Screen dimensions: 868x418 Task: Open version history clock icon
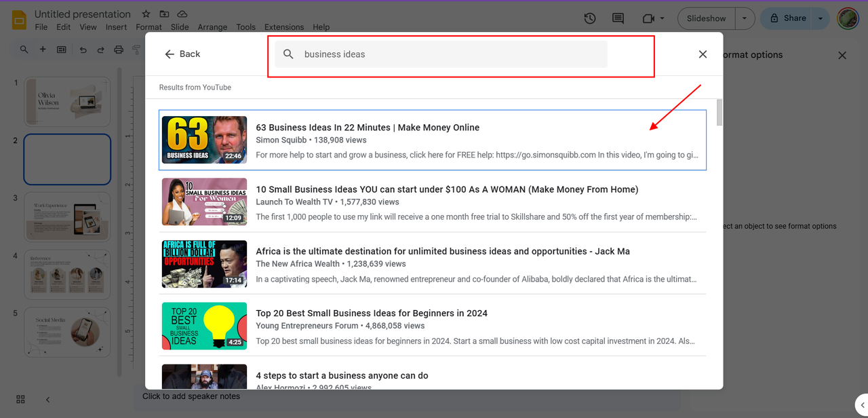click(590, 18)
